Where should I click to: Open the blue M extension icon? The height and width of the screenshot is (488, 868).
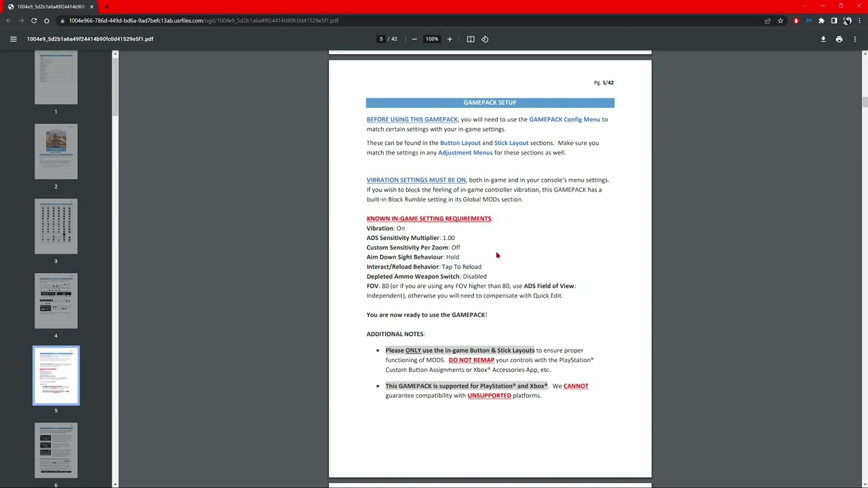pyautogui.click(x=808, y=20)
